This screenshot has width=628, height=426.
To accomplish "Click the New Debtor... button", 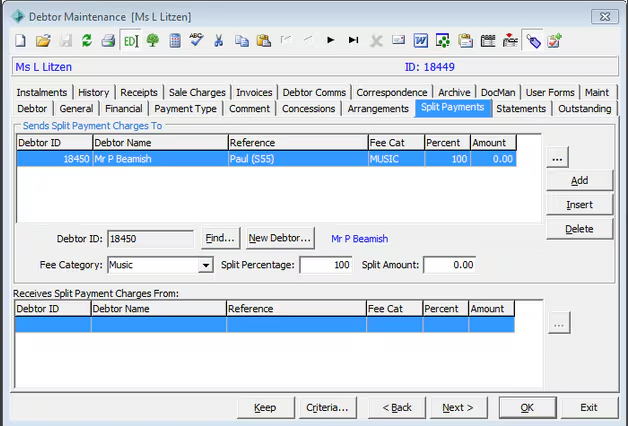I will pyautogui.click(x=280, y=238).
